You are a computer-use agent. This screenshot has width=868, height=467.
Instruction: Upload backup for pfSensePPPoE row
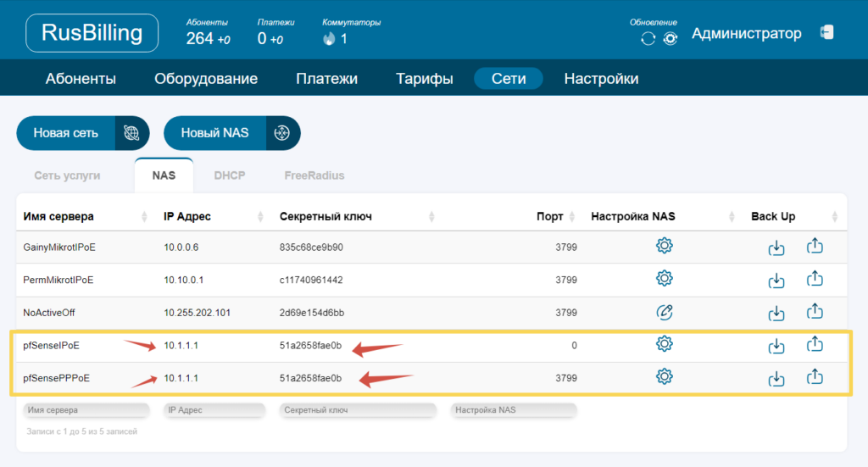pos(815,375)
